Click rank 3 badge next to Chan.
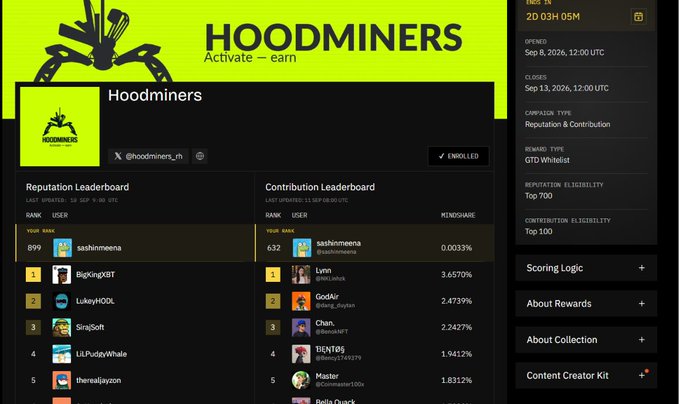The width and height of the screenshot is (679, 404). click(x=273, y=327)
